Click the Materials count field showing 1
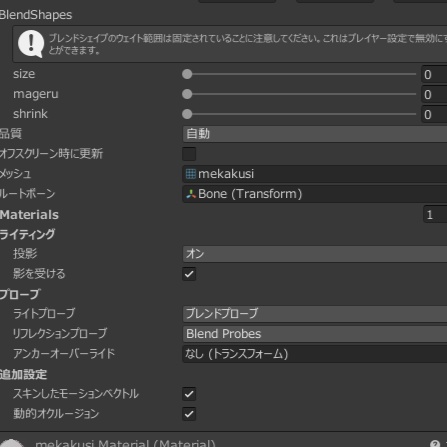Image resolution: width=447 pixels, height=447 pixels. click(435, 214)
